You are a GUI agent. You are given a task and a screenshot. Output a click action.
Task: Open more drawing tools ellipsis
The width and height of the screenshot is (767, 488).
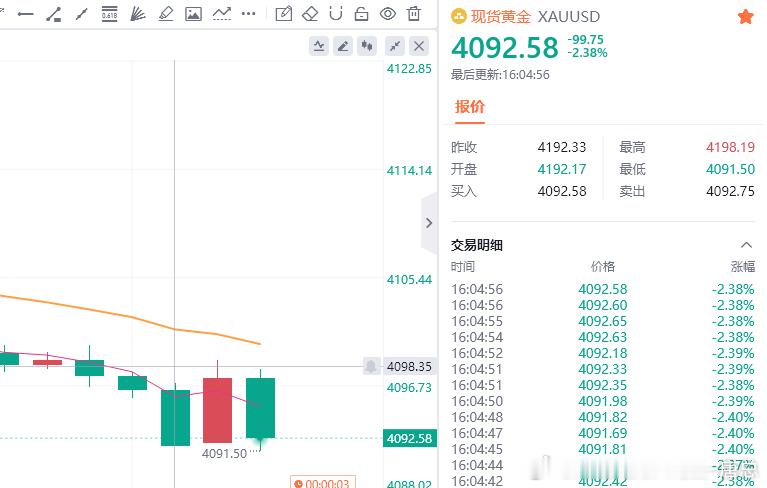coord(248,14)
